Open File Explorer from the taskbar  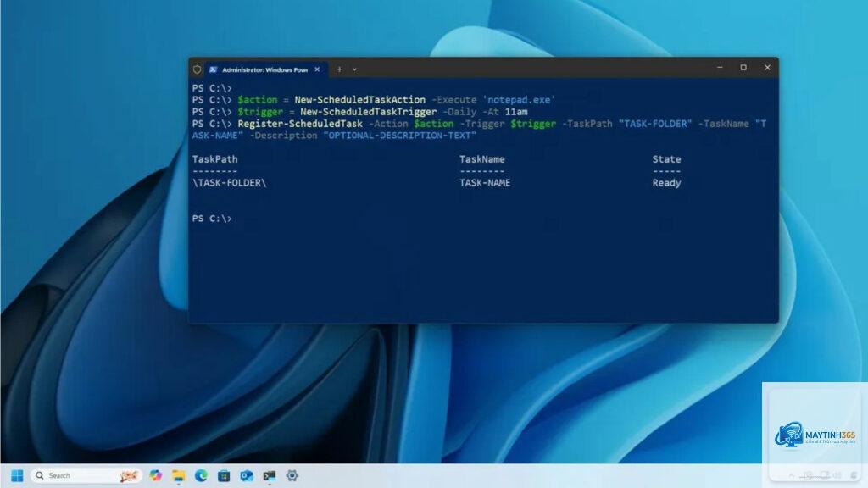click(178, 475)
